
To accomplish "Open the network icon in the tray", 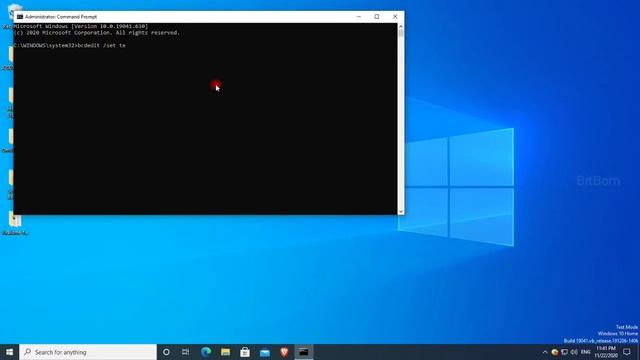I will [564, 352].
